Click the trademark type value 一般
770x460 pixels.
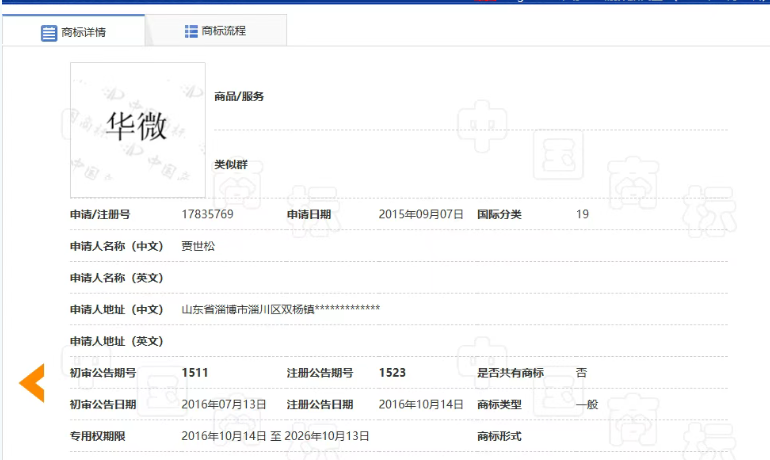587,405
